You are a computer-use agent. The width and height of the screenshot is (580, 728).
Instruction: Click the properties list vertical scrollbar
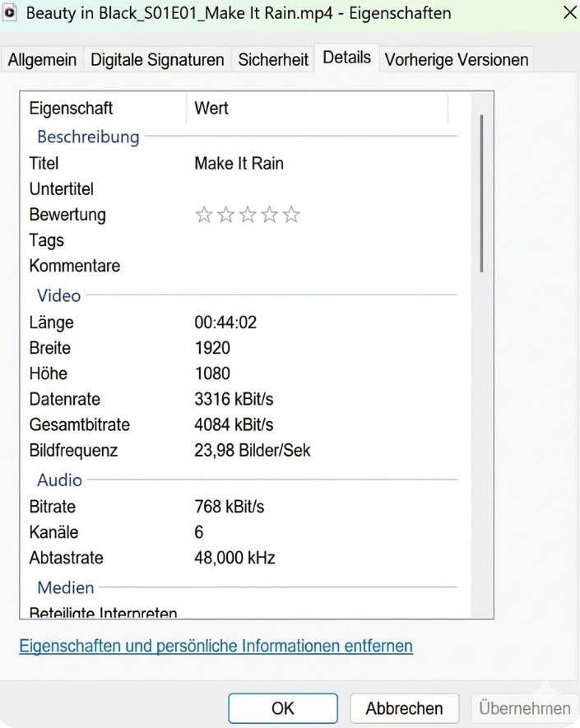(481, 193)
